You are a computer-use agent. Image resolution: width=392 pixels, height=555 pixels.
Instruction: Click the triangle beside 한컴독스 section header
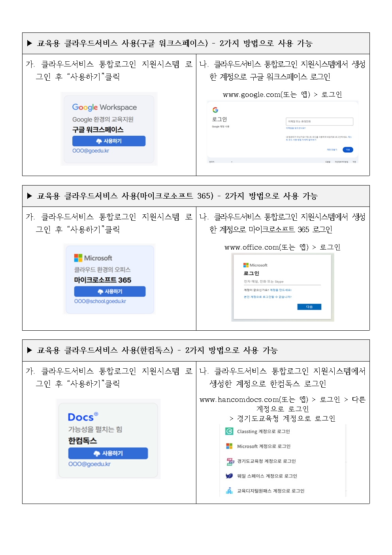coord(30,350)
